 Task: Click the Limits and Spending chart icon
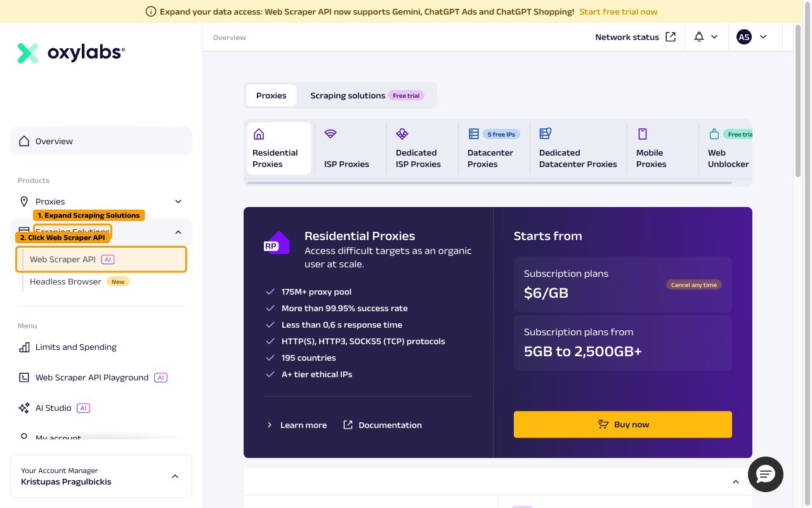(24, 347)
